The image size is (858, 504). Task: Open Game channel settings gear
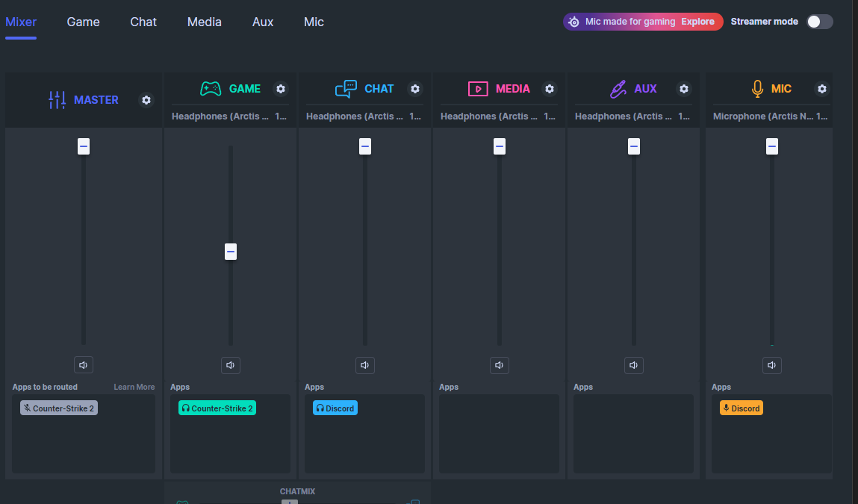[281, 89]
